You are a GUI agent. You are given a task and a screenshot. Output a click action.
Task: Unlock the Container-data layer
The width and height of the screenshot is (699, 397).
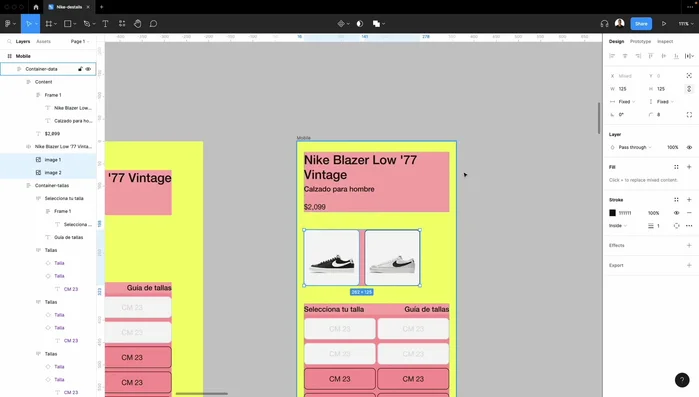pyautogui.click(x=80, y=69)
